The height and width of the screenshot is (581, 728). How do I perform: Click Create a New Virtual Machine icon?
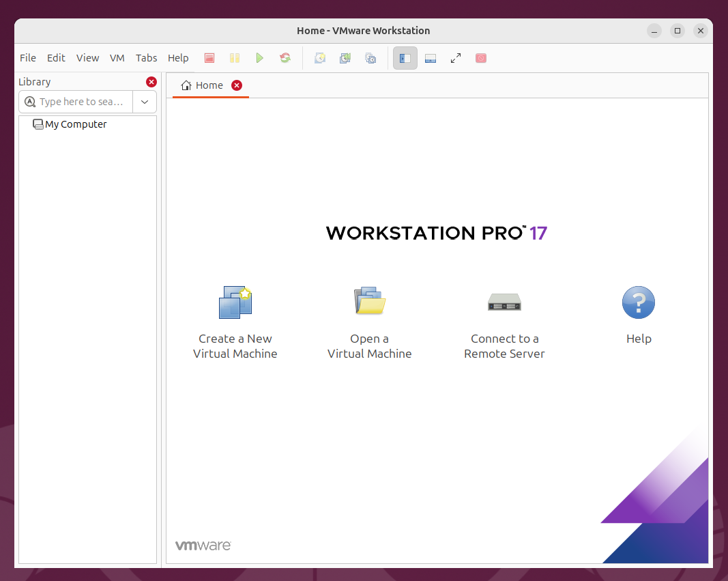(235, 302)
